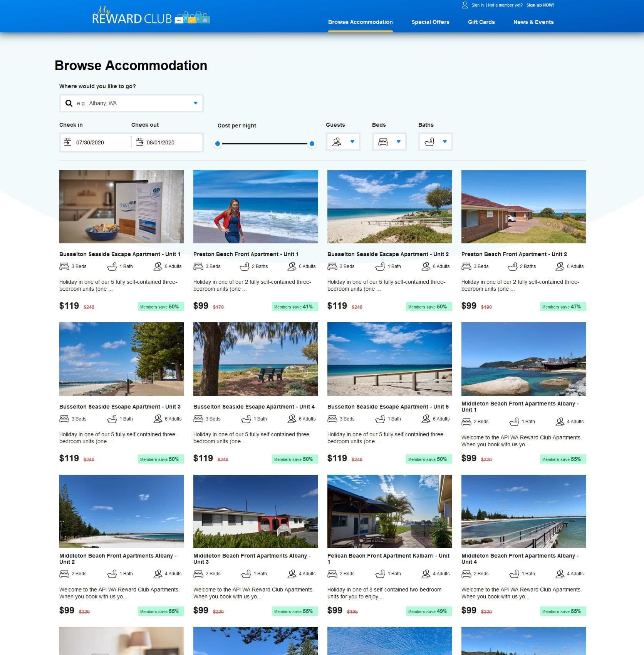Click $119 price on Busselton Unit 5
The image size is (644, 655).
(x=337, y=458)
